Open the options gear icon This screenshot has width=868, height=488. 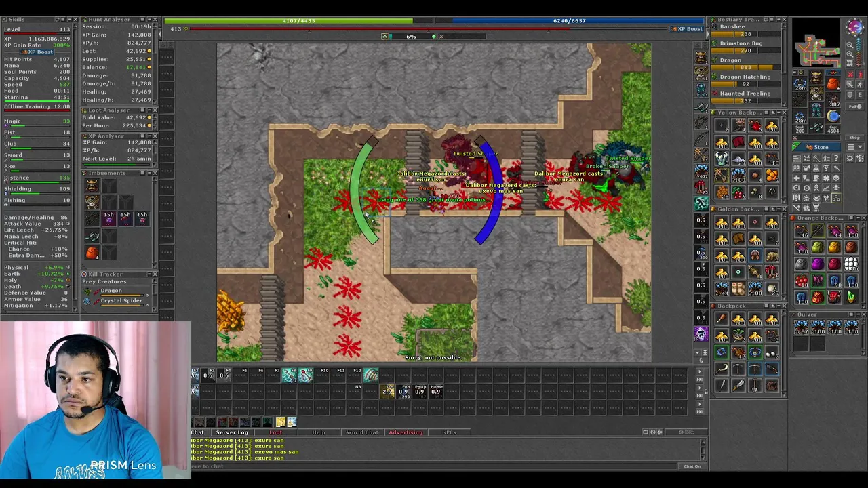click(850, 158)
